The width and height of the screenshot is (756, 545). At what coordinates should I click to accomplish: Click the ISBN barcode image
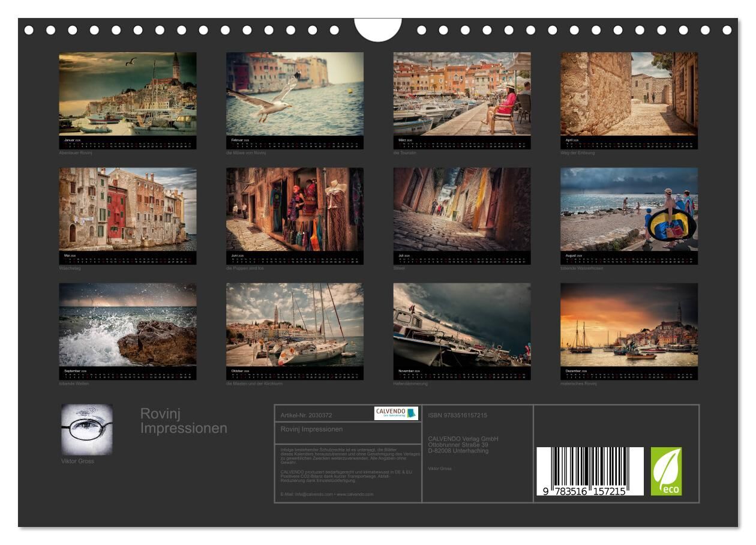590,471
